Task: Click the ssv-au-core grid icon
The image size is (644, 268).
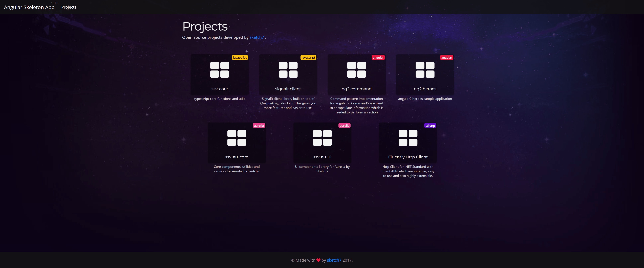Action: click(237, 138)
